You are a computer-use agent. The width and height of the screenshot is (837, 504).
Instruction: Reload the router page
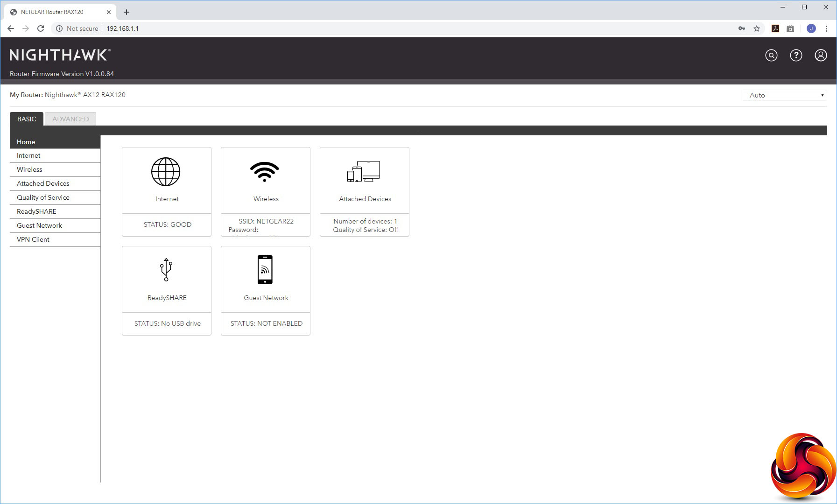pos(41,28)
